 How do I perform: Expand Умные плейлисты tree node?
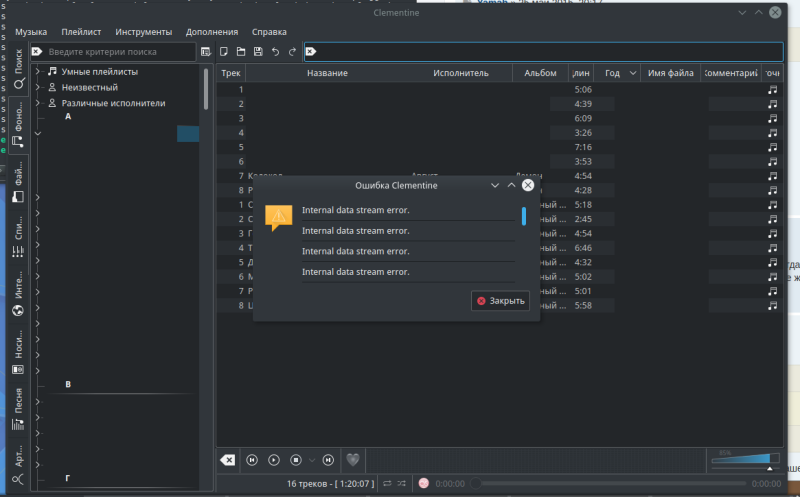(x=38, y=72)
